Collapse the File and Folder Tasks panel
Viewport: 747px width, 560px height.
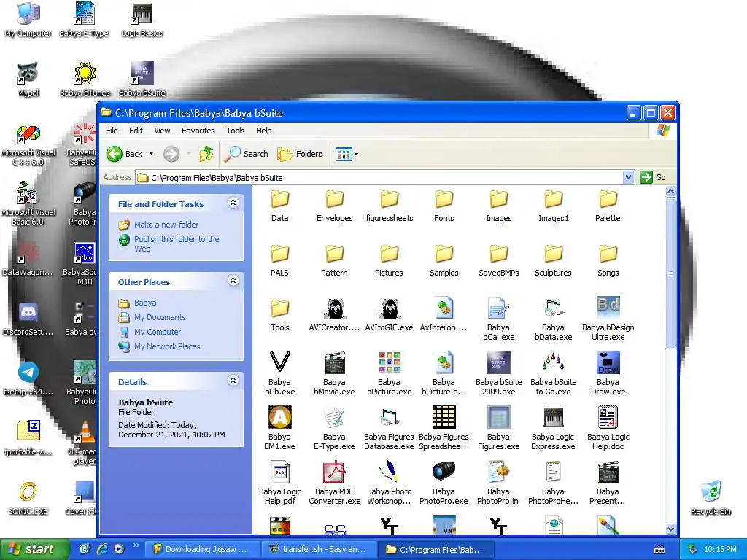233,203
